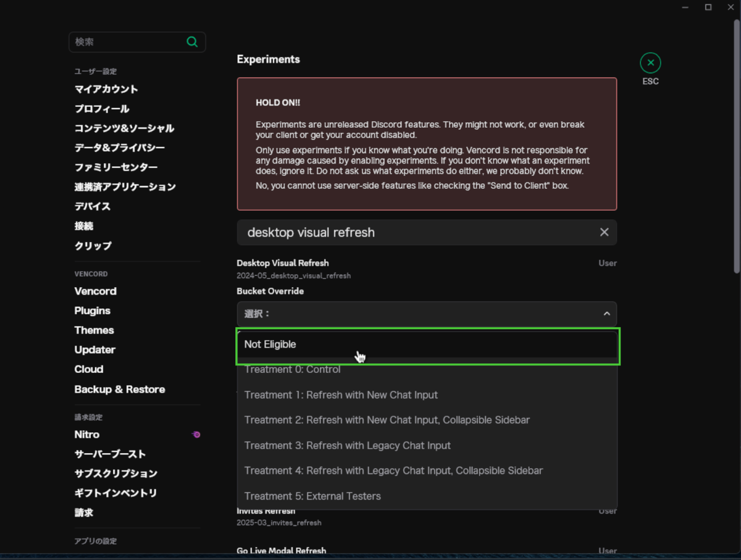Clear the experiments search with the X icon
Viewport: 741px width, 560px height.
[x=604, y=232]
